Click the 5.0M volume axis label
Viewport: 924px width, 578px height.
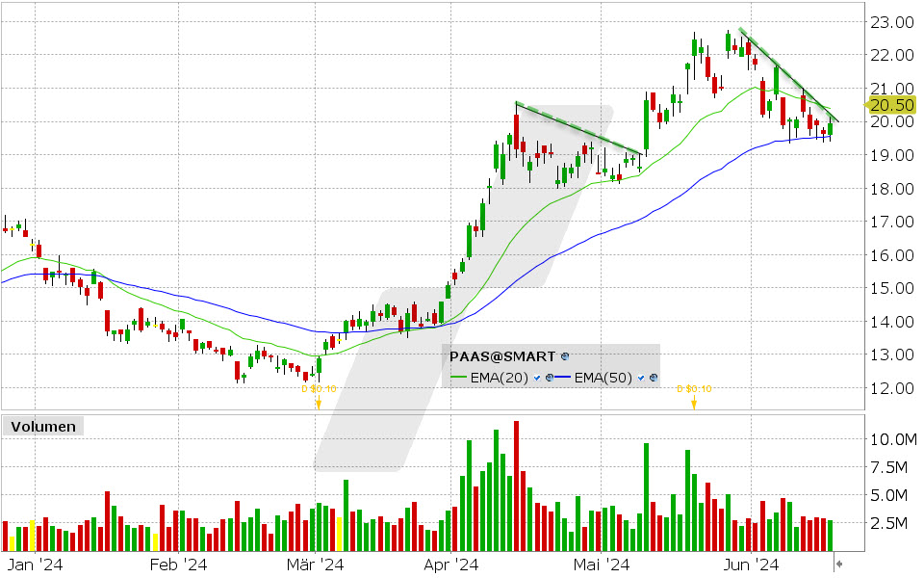pyautogui.click(x=888, y=495)
